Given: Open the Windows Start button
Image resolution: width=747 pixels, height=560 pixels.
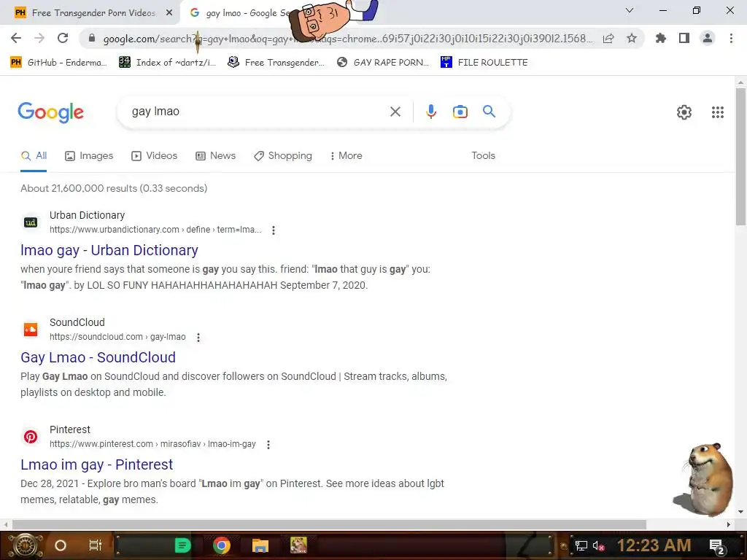Looking at the screenshot, I should point(25,545).
